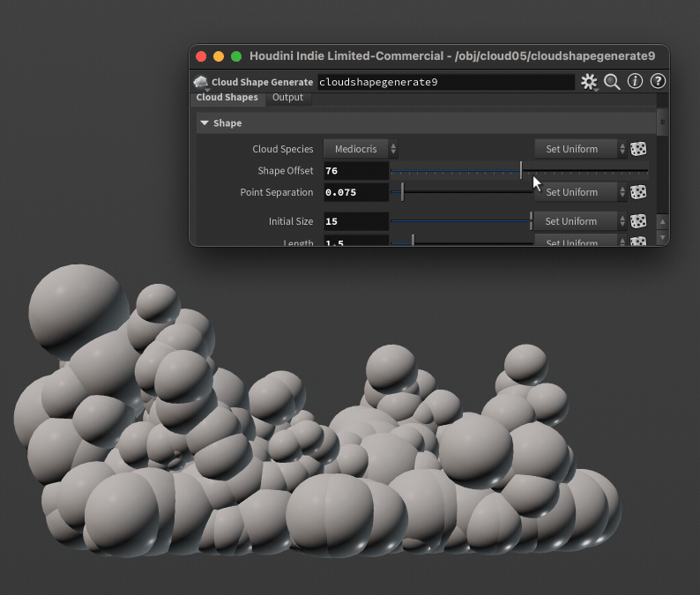Viewport: 700px width, 595px height.
Task: Open the gear settings menu
Action: pos(589,82)
